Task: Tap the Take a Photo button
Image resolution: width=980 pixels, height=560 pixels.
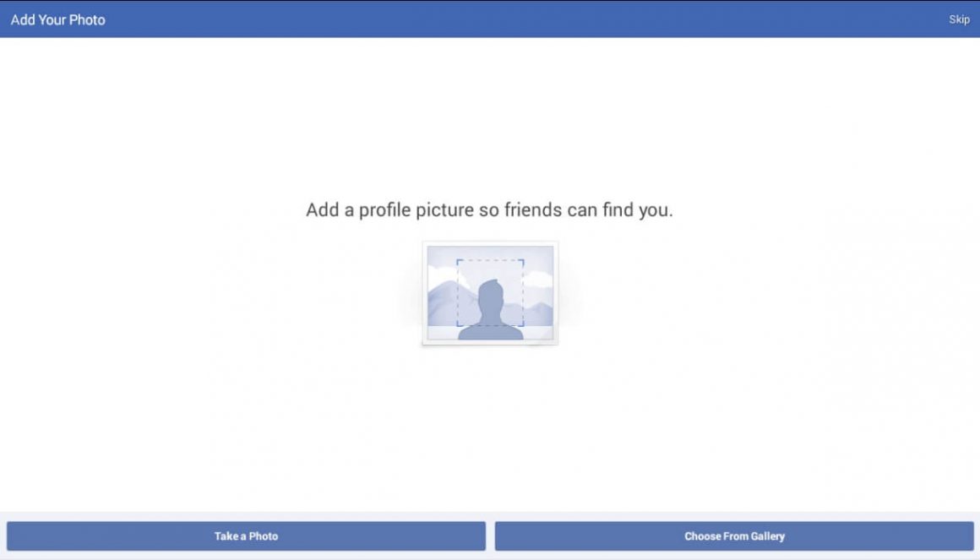Action: pos(246,536)
